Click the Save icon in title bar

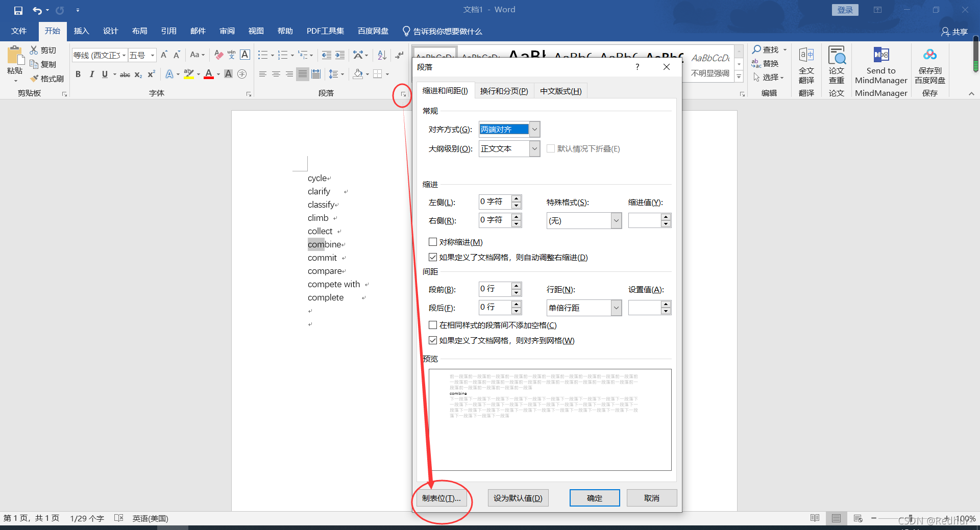pyautogui.click(x=18, y=10)
